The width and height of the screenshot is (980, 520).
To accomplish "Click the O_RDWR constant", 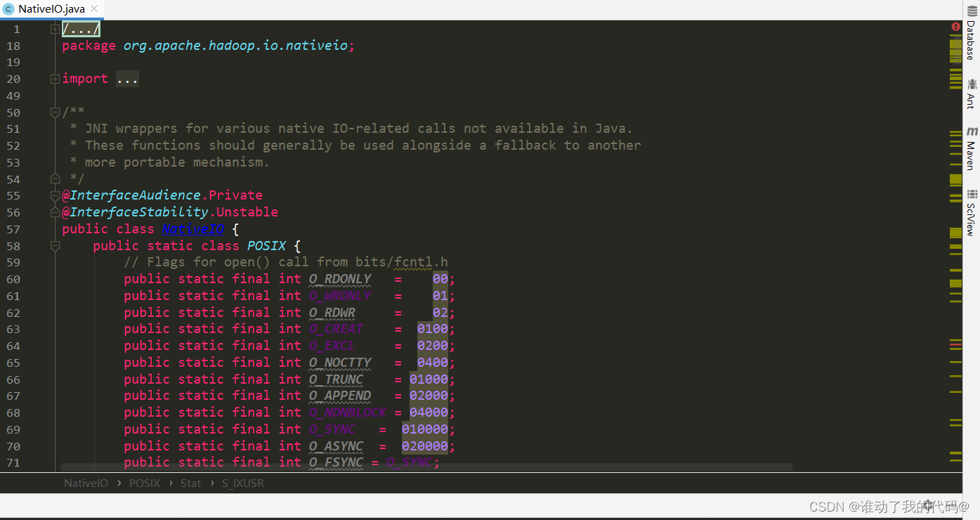I will tap(332, 313).
